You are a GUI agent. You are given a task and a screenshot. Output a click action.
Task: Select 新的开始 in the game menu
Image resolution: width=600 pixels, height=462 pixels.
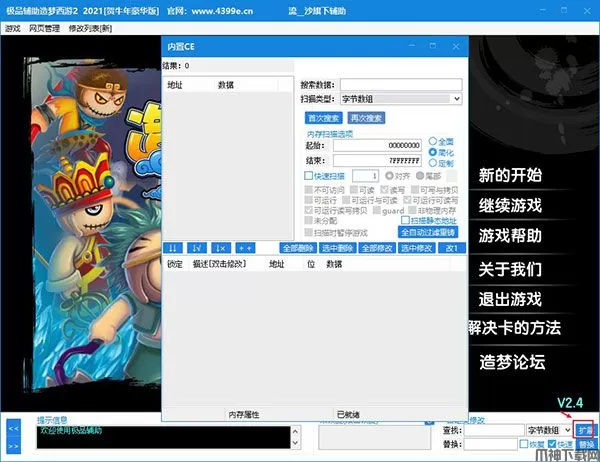pyautogui.click(x=510, y=175)
